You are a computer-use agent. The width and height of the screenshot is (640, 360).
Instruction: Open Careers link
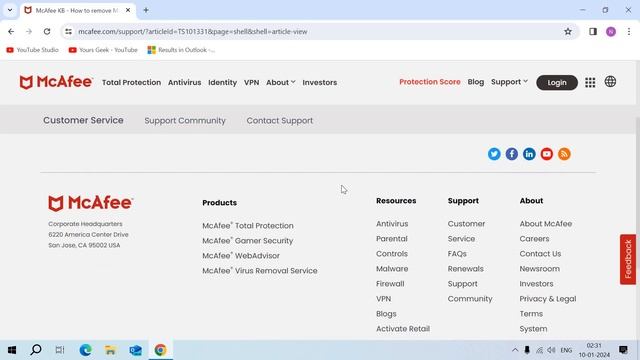534,239
